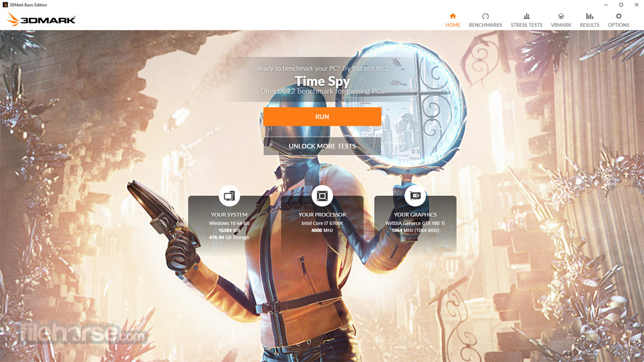The image size is (644, 362).
Task: Click 'Windows 10 64-bit' text
Action: click(229, 223)
